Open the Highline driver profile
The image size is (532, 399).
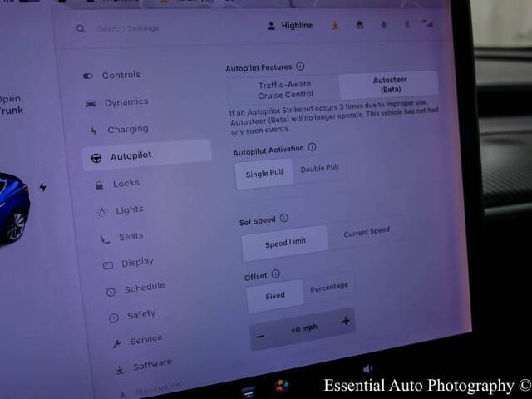click(x=290, y=26)
